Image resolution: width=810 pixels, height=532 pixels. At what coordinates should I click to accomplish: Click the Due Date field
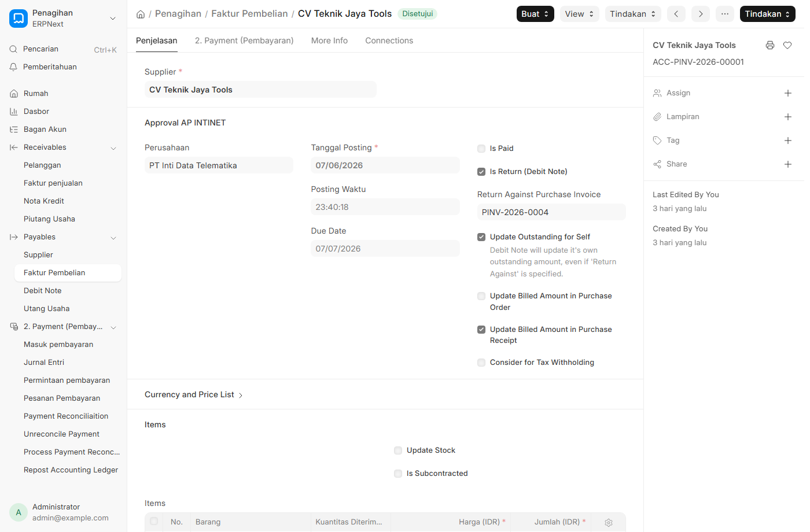pos(385,249)
